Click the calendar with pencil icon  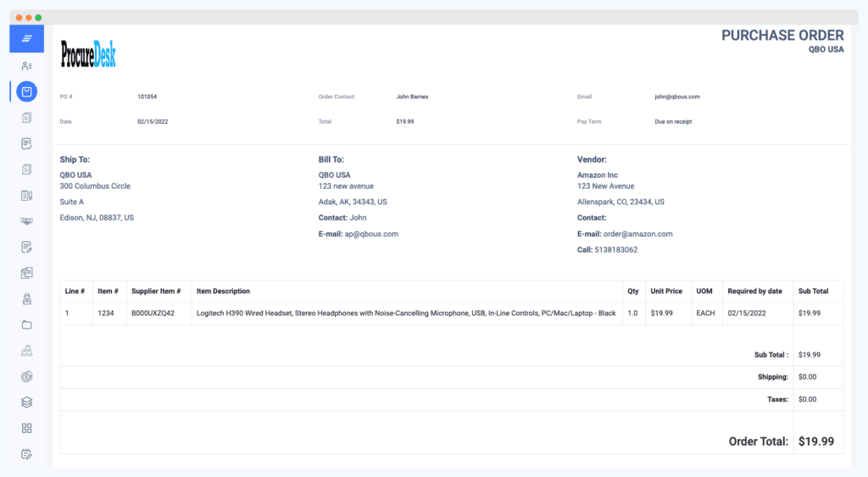pyautogui.click(x=26, y=454)
